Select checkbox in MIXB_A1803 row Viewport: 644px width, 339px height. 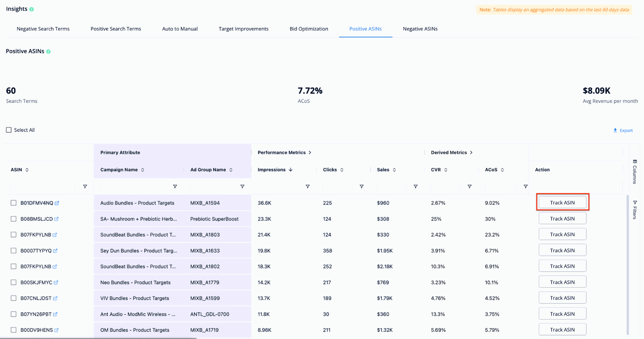click(14, 235)
